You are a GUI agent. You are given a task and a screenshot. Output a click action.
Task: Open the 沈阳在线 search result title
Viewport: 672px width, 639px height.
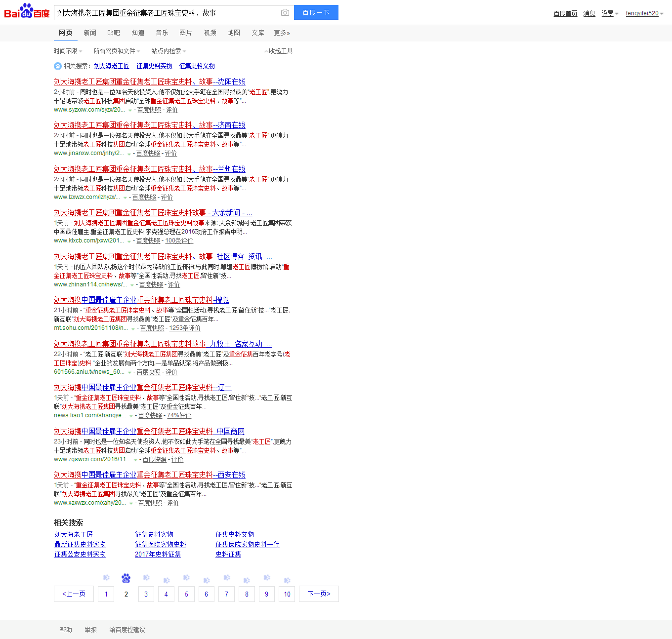(x=150, y=82)
